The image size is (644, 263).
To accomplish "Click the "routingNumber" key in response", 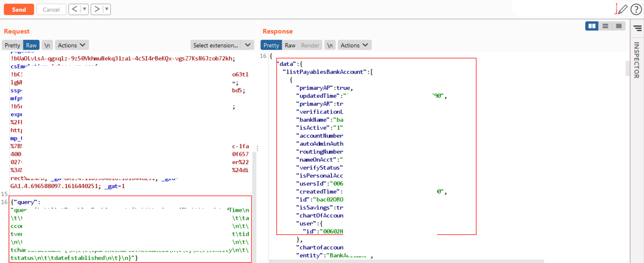I will point(319,152).
